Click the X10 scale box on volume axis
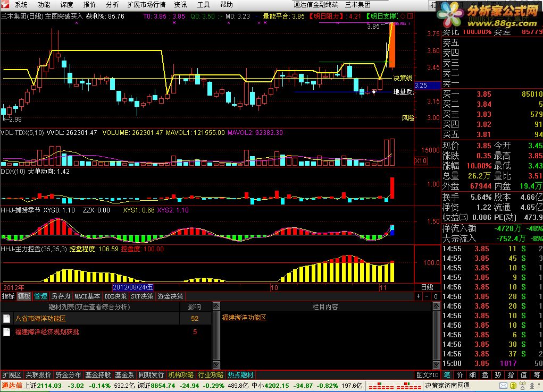This screenshot has width=543, height=392. (421, 160)
